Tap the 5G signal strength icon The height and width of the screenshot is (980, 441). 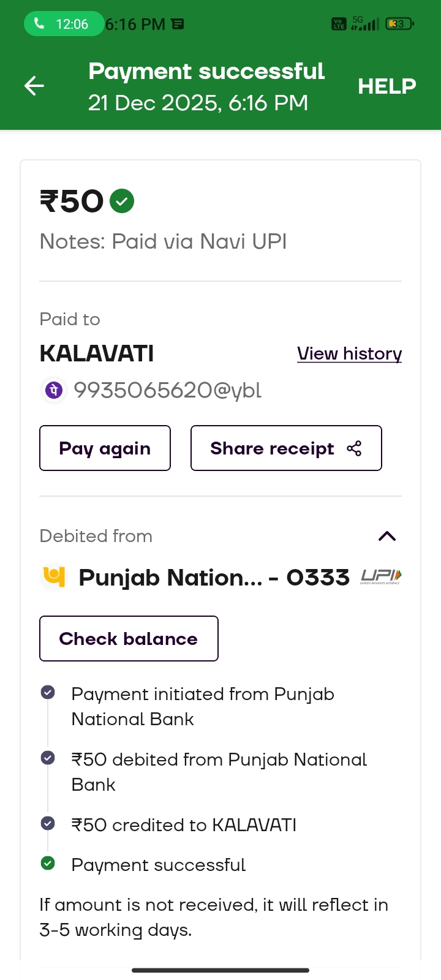click(364, 24)
